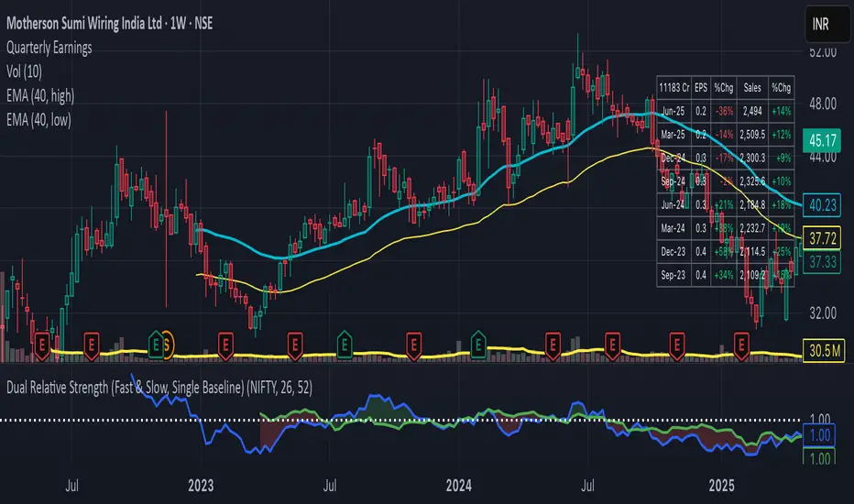Click the blue 1.00 relative strength label
Viewport: 854px width, 504px height.
pyautogui.click(x=818, y=436)
